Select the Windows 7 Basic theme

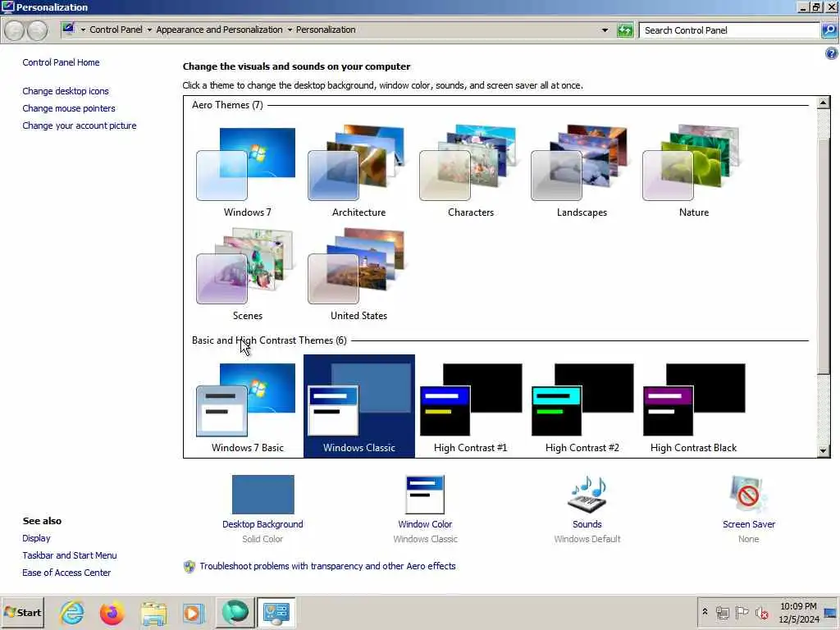(247, 406)
